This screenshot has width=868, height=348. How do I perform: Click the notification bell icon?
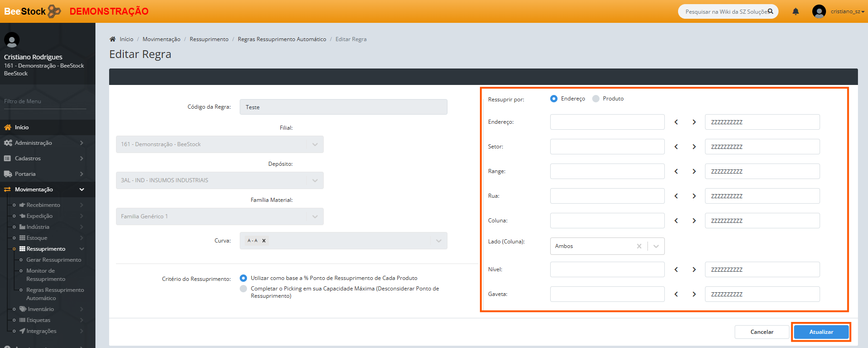click(x=795, y=11)
